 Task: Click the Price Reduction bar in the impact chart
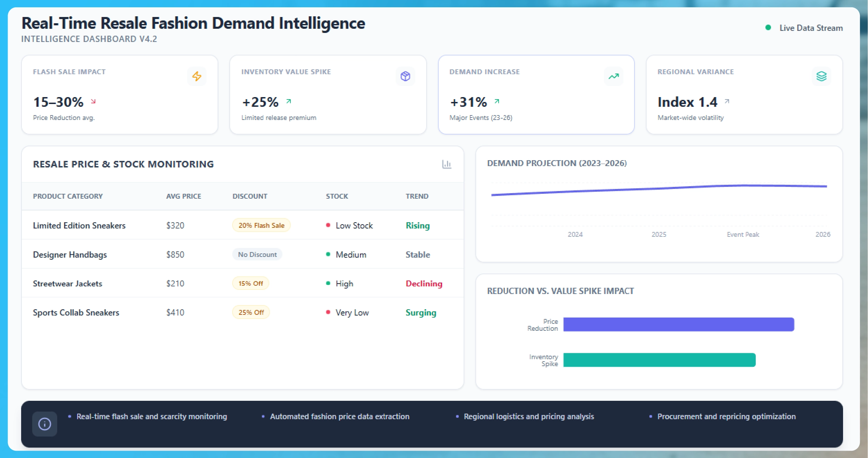tap(678, 324)
